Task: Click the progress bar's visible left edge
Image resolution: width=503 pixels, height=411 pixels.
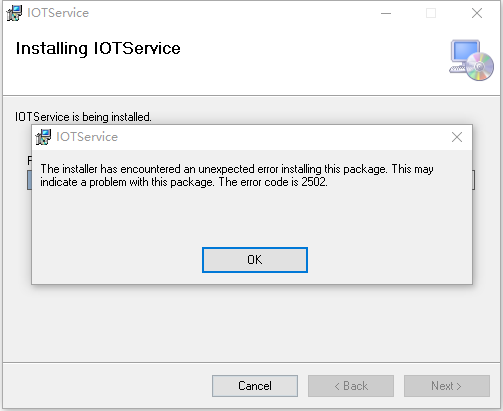Action: 29,180
